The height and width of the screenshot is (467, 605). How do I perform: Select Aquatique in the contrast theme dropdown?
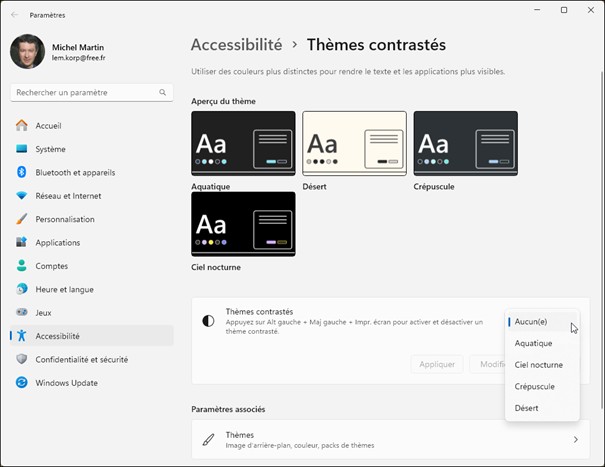coord(533,343)
